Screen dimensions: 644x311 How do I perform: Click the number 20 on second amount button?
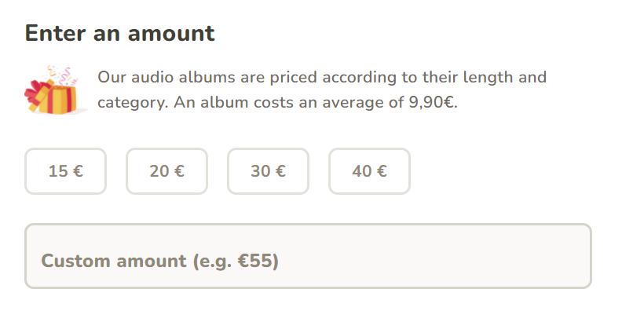(159, 171)
